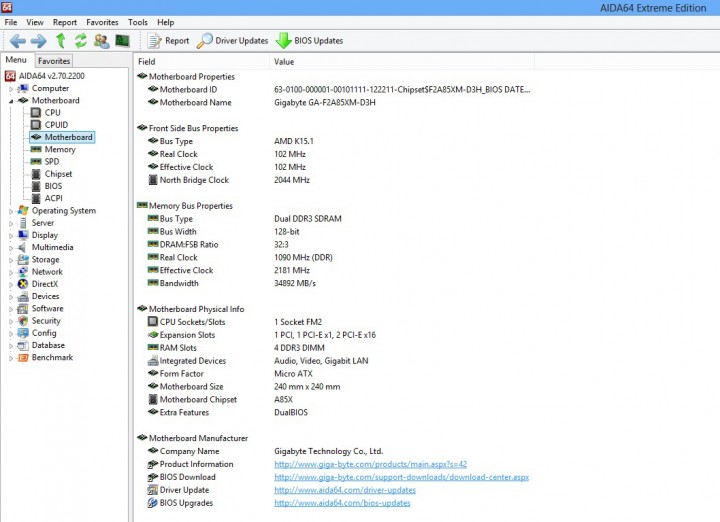This screenshot has width=720, height=522.
Task: Expand the Devices tree node
Action: [11, 297]
